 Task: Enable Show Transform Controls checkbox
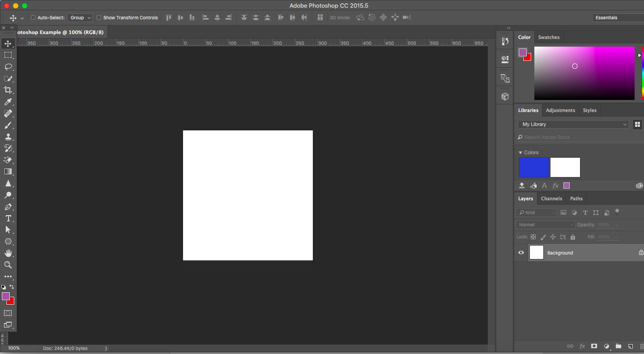point(99,17)
